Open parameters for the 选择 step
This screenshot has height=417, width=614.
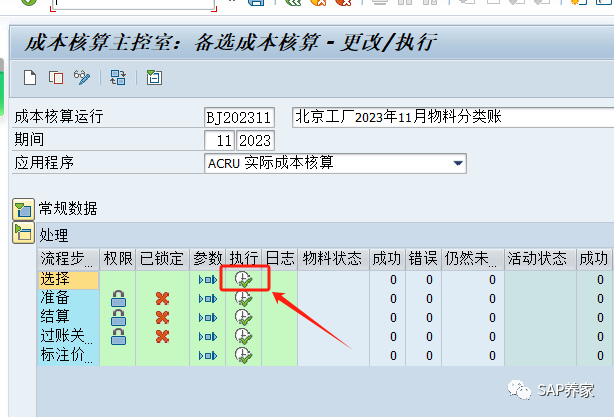point(208,280)
